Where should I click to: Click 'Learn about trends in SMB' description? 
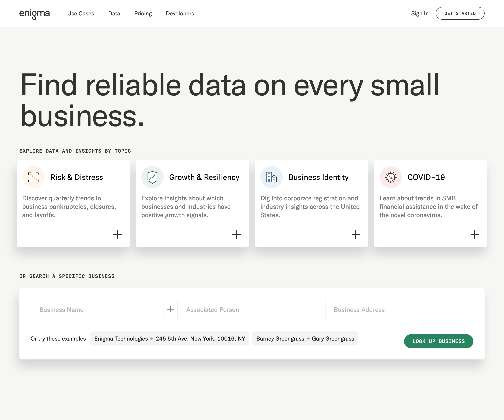(428, 207)
